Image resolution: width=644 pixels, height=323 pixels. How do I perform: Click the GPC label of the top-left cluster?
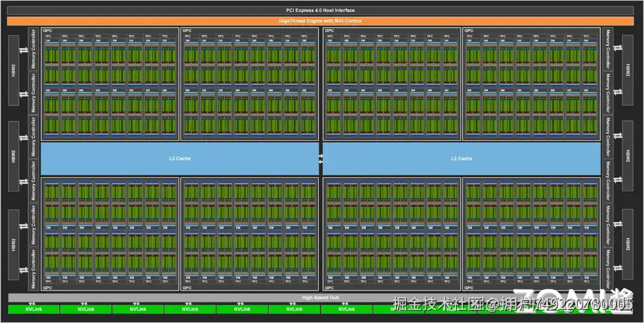click(x=47, y=31)
